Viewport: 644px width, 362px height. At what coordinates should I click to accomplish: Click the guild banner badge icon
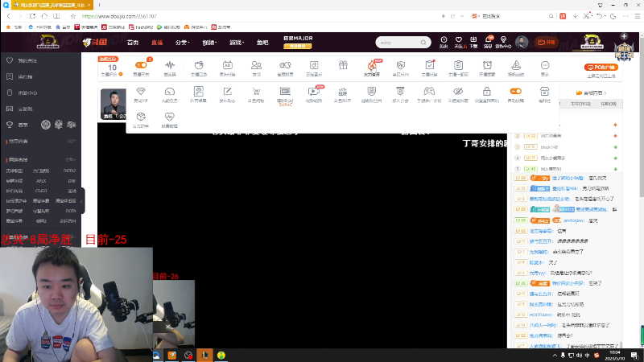(x=400, y=91)
